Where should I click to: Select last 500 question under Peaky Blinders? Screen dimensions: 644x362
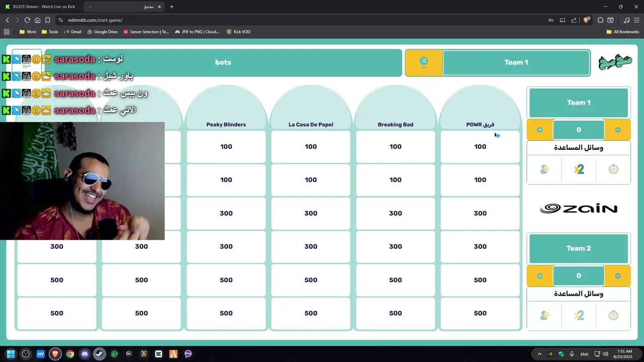[x=226, y=313]
